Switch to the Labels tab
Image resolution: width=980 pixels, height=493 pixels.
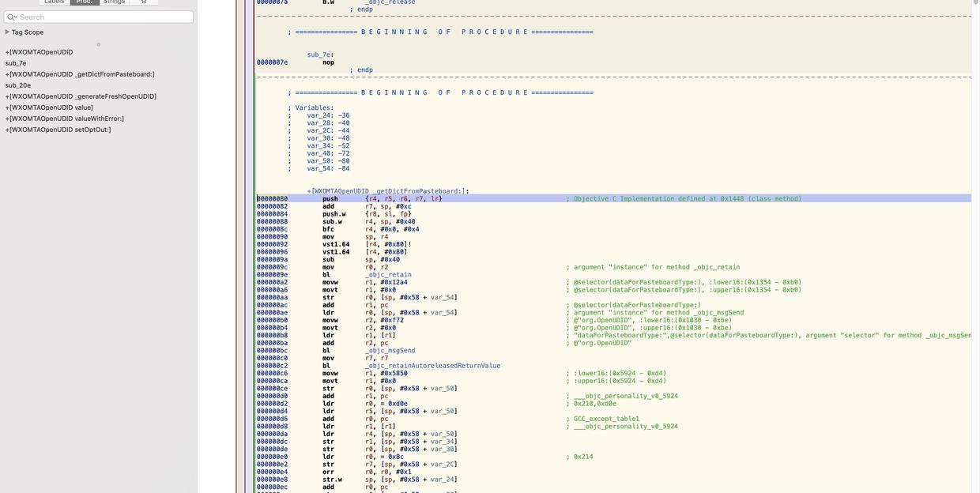click(x=55, y=2)
